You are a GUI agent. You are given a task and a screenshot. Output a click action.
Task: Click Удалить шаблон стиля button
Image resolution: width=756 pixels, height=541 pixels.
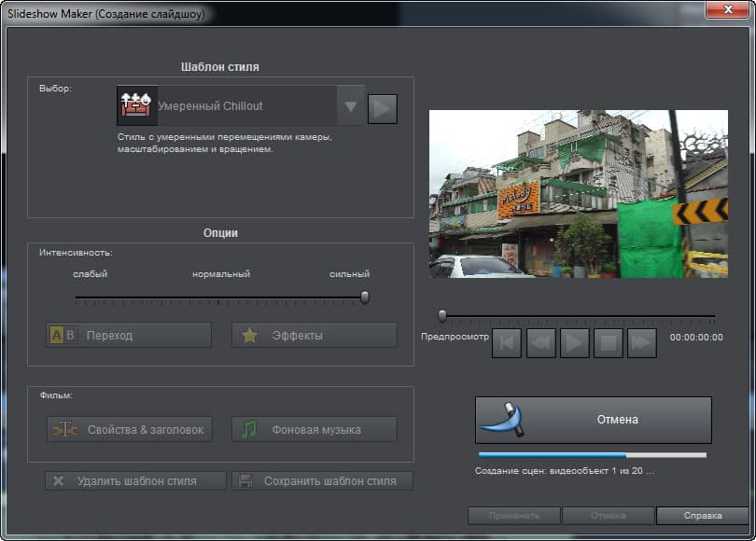click(x=135, y=480)
